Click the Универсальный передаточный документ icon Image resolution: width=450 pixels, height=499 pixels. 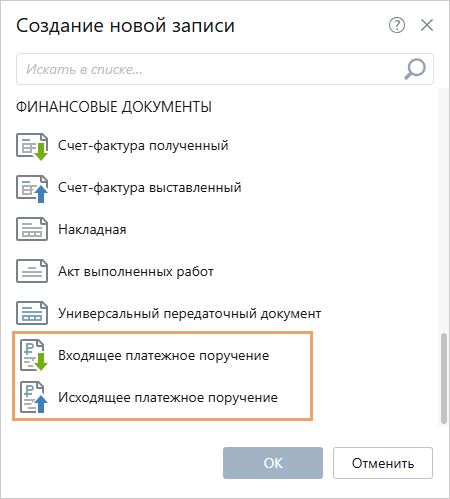(32, 313)
